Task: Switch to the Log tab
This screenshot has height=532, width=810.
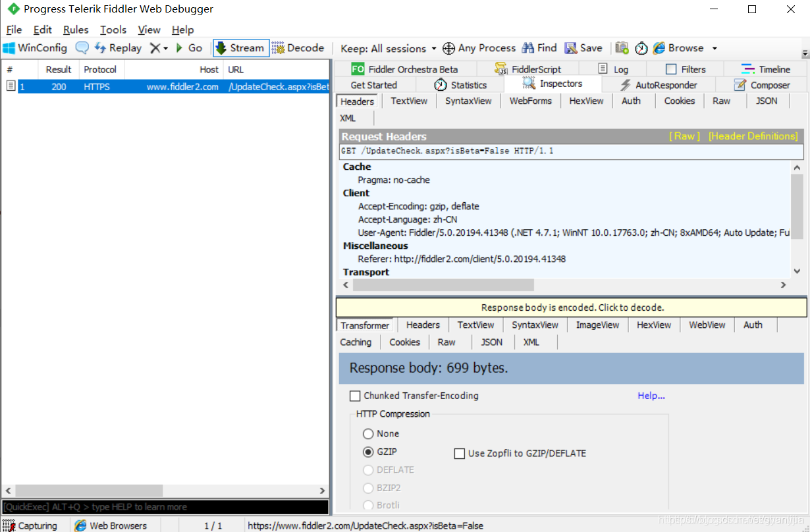Action: click(613, 69)
